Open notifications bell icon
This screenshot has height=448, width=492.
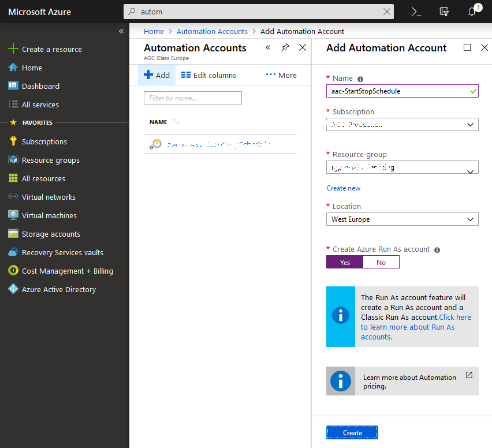pos(472,12)
